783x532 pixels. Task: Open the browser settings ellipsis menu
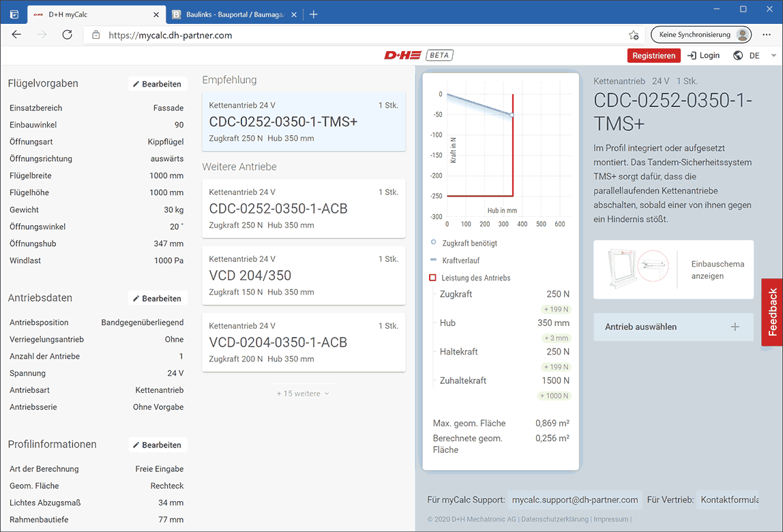[767, 35]
